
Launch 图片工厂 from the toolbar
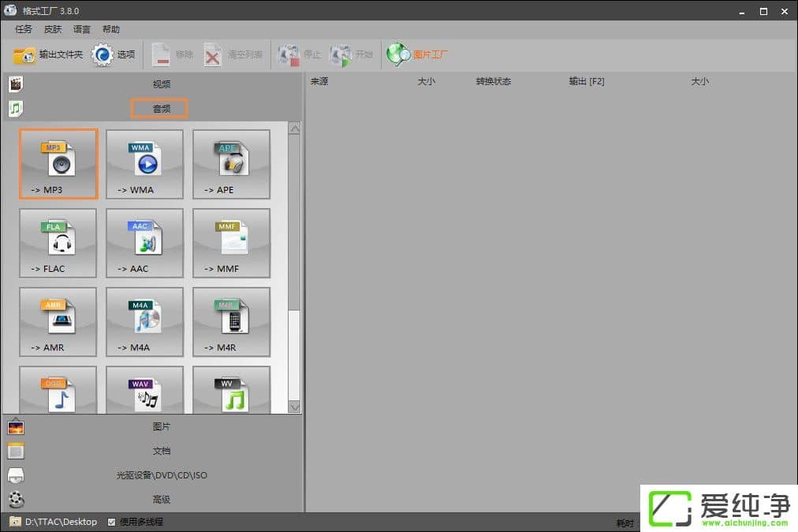pos(418,54)
